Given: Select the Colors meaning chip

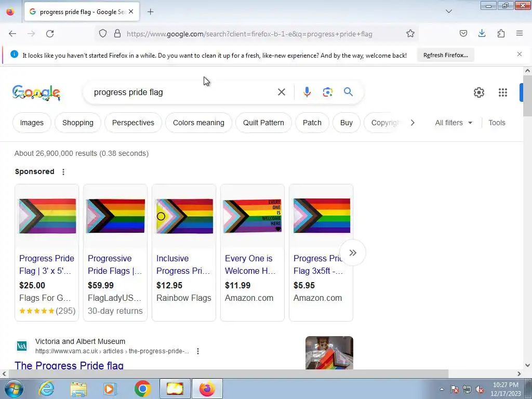Looking at the screenshot, I should click(198, 123).
